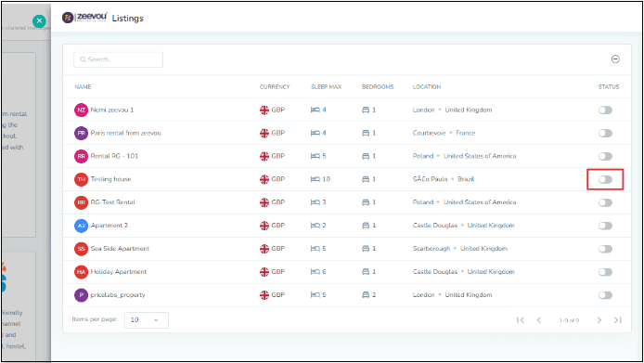Click the bedroom icon in Apartment 2 row
Screen dimensions: 644x363
(366, 226)
